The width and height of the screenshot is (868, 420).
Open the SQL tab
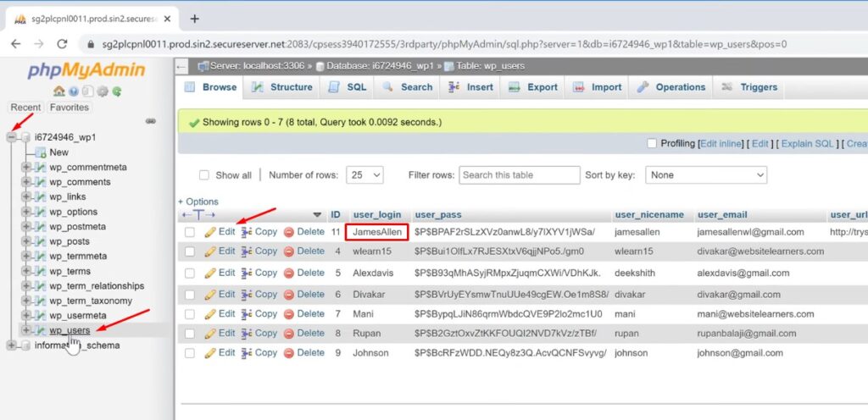click(x=347, y=87)
